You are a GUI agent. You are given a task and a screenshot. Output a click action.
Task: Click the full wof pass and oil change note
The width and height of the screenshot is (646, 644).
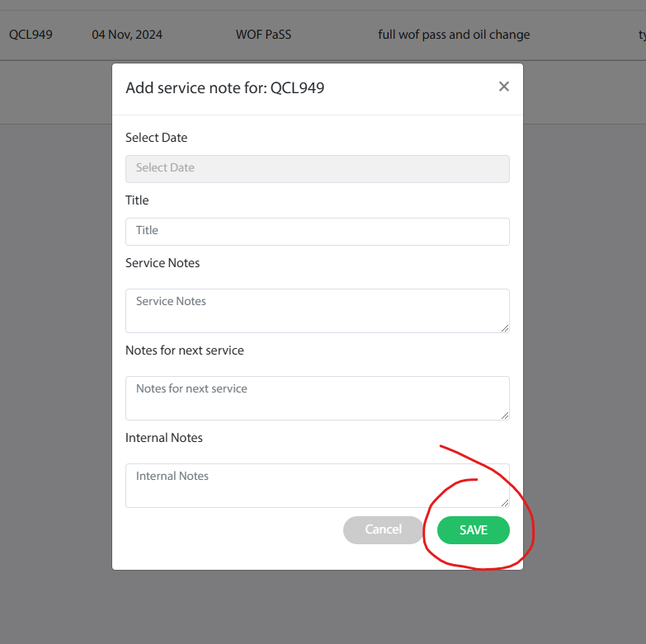point(454,35)
